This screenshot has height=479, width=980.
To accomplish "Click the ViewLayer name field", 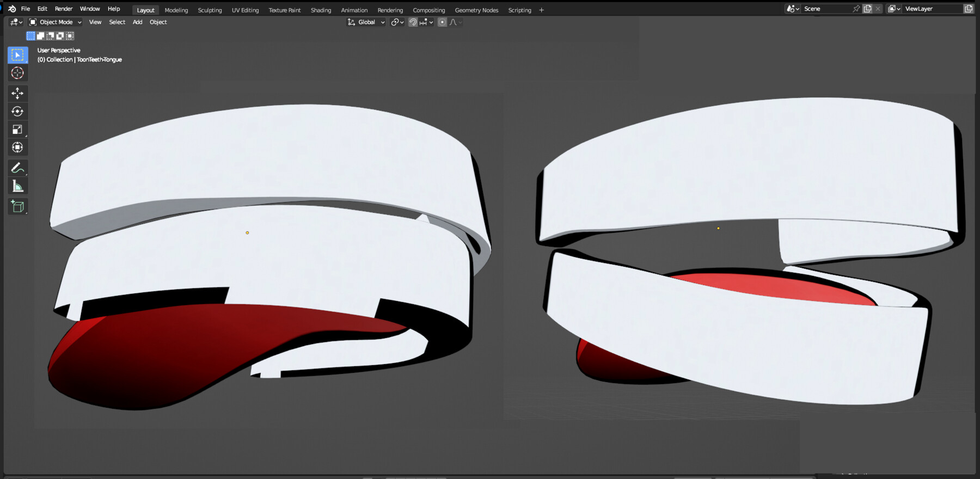I will (x=930, y=9).
